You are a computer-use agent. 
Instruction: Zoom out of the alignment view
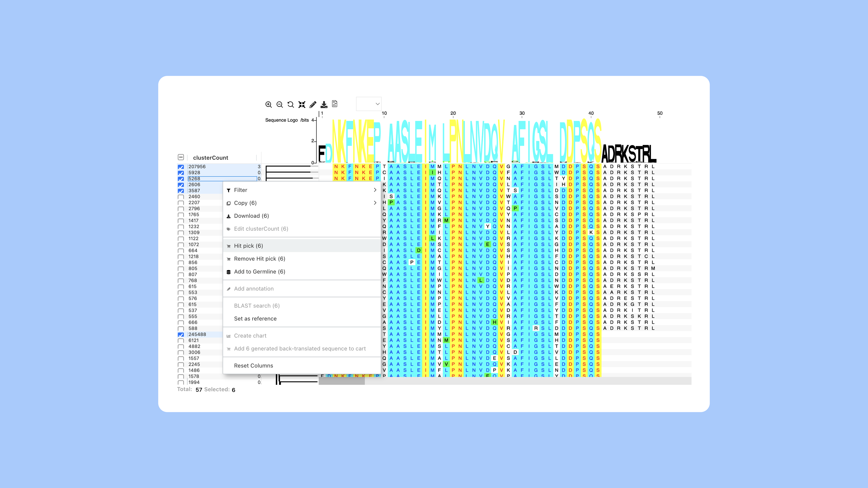click(280, 104)
